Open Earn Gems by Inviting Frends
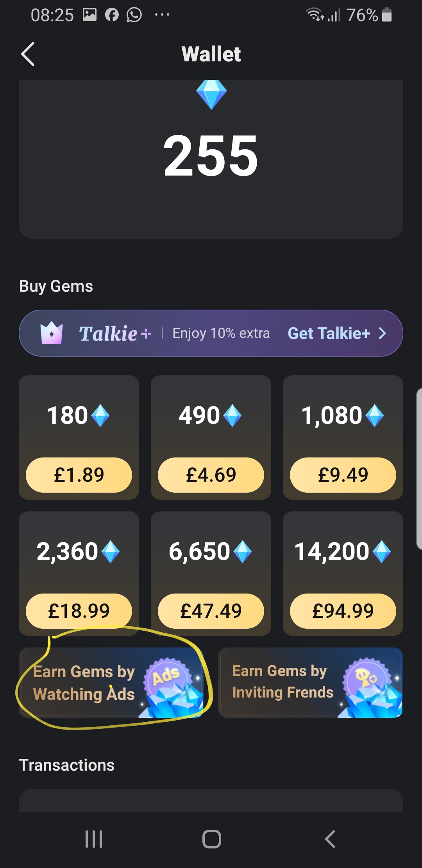Image resolution: width=422 pixels, height=868 pixels. pos(283,682)
